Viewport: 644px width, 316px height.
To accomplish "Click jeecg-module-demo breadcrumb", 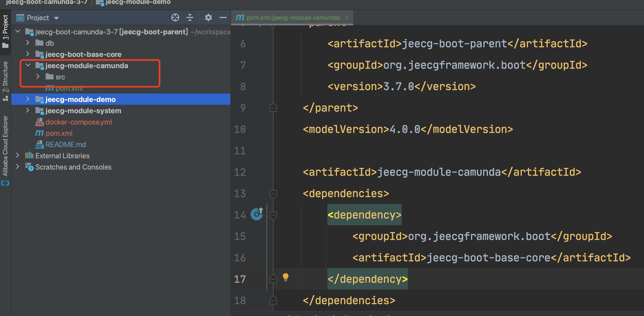I will [138, 2].
